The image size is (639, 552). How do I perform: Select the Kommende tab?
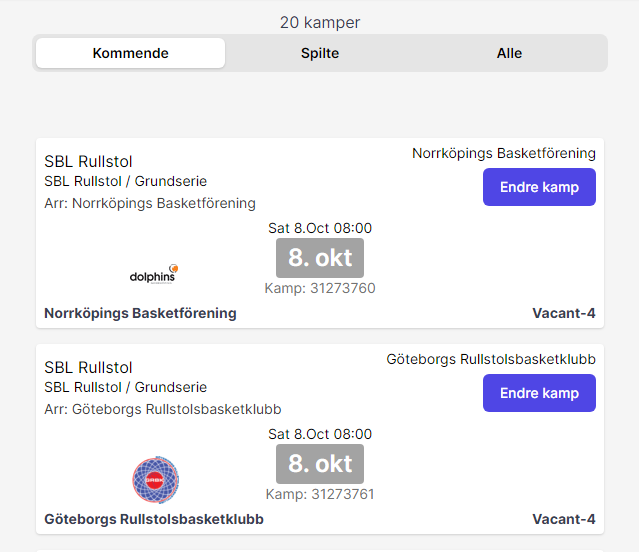tap(130, 53)
